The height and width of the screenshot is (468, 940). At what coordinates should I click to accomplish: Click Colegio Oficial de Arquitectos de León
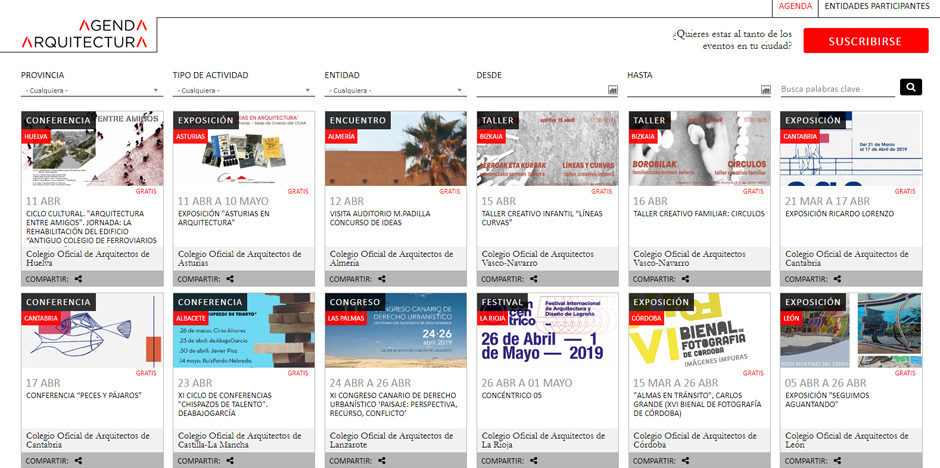coord(847,440)
